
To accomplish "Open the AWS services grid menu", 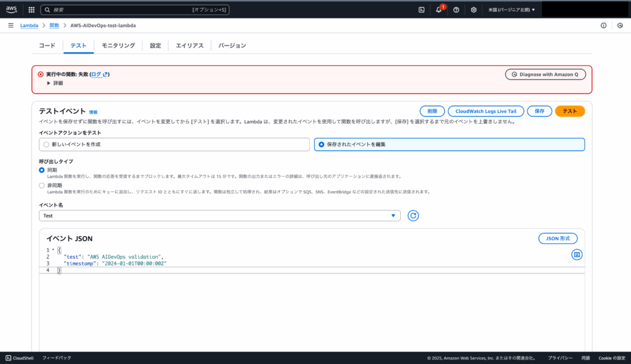I will 31,10.
